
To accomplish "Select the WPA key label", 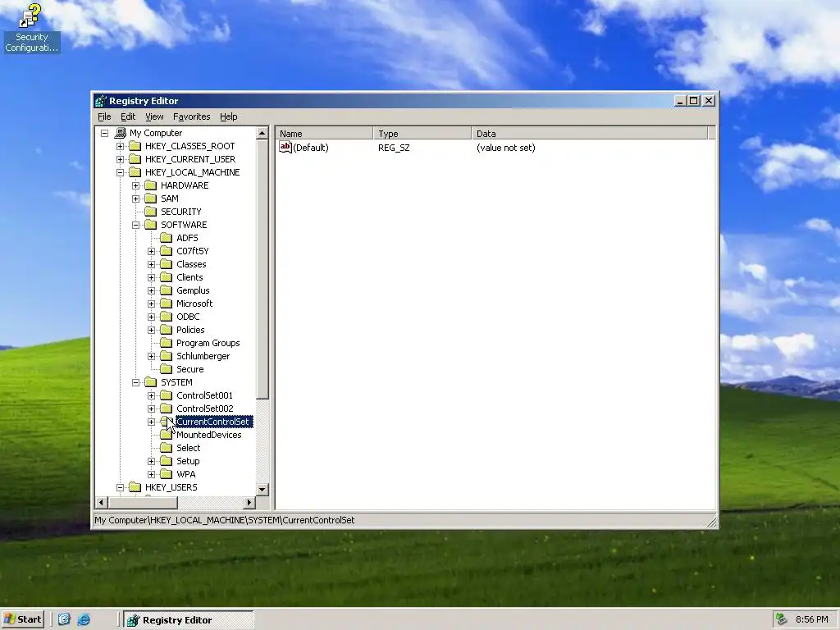I will [x=186, y=474].
